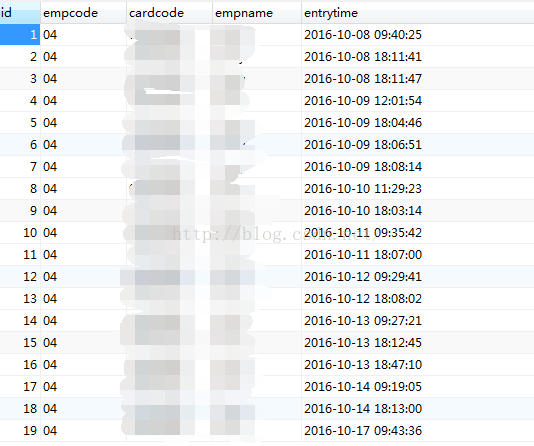This screenshot has width=534, height=446.
Task: Click id cell 4
Action: tap(20, 100)
